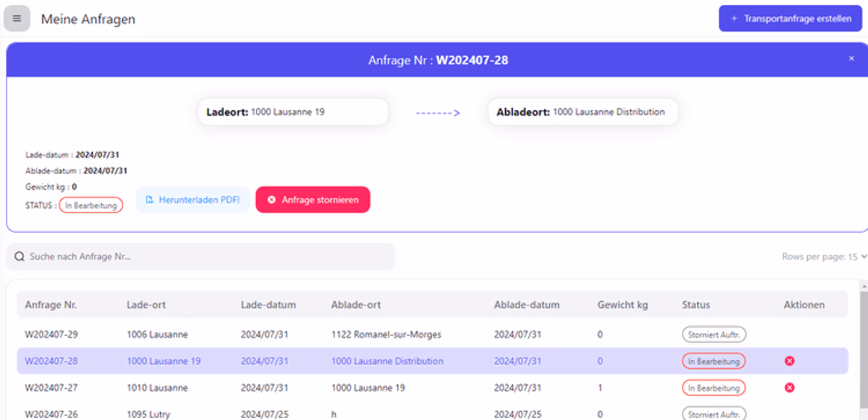Click the table's vertical scrollbar

click(863, 349)
